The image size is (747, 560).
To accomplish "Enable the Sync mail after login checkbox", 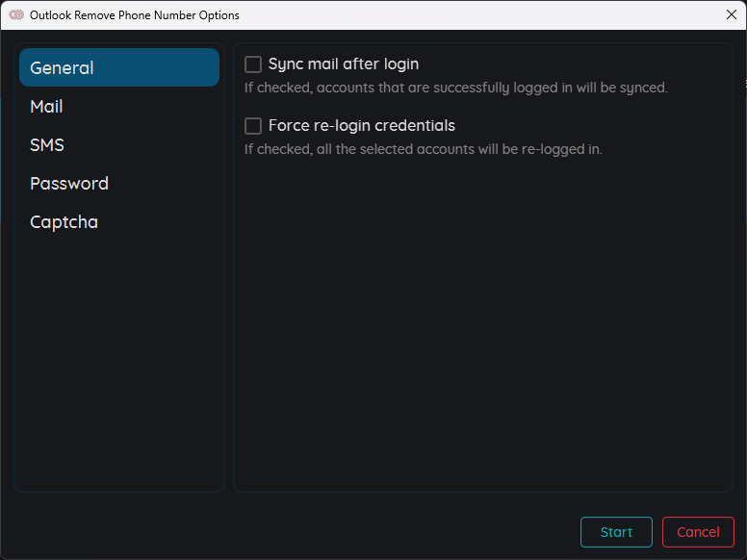I will (x=253, y=64).
